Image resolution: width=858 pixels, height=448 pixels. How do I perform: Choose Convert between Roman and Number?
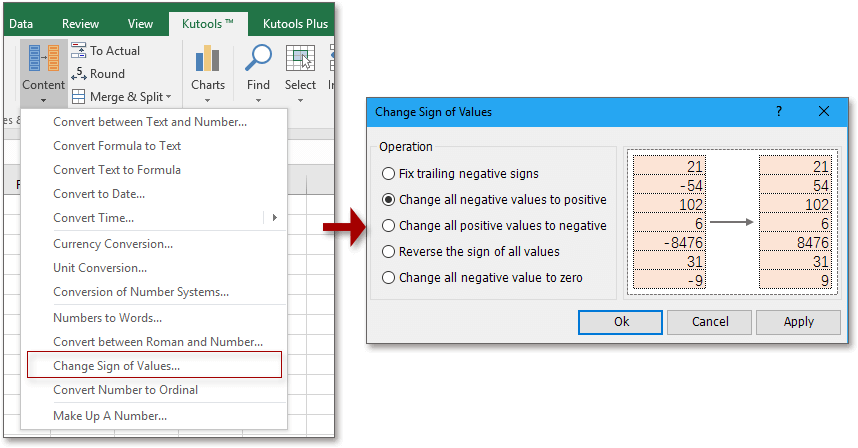point(154,342)
